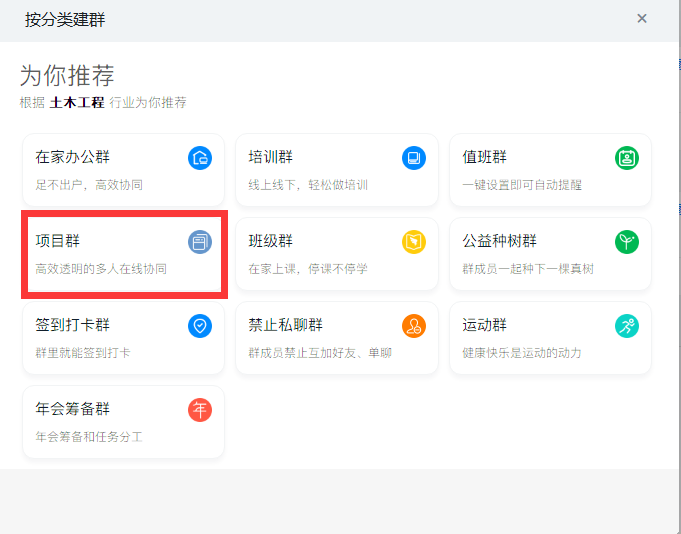Open the 值班群 template card
Screen dimensions: 681x534
point(550,170)
